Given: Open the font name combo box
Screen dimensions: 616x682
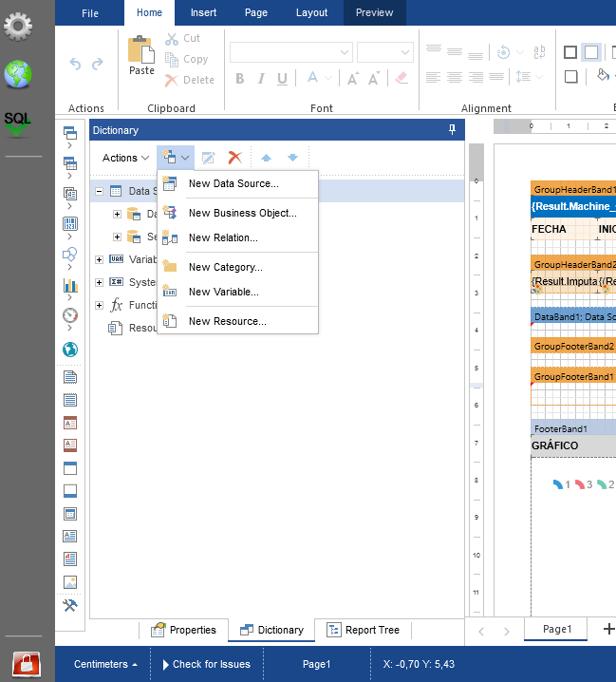Looking at the screenshot, I should tap(290, 52).
